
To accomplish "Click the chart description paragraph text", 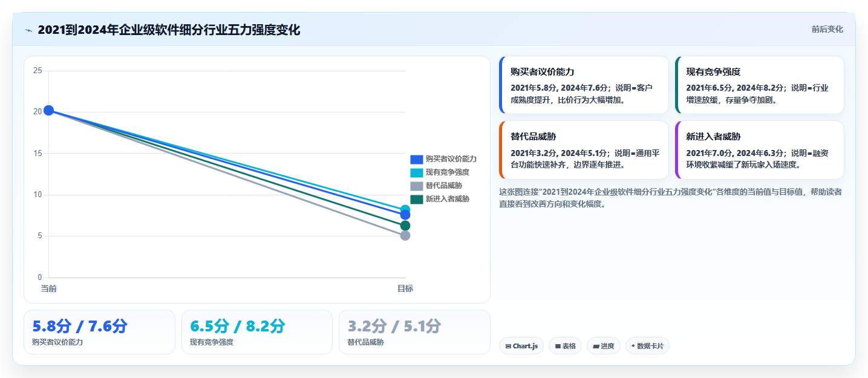I will pyautogui.click(x=670, y=198).
